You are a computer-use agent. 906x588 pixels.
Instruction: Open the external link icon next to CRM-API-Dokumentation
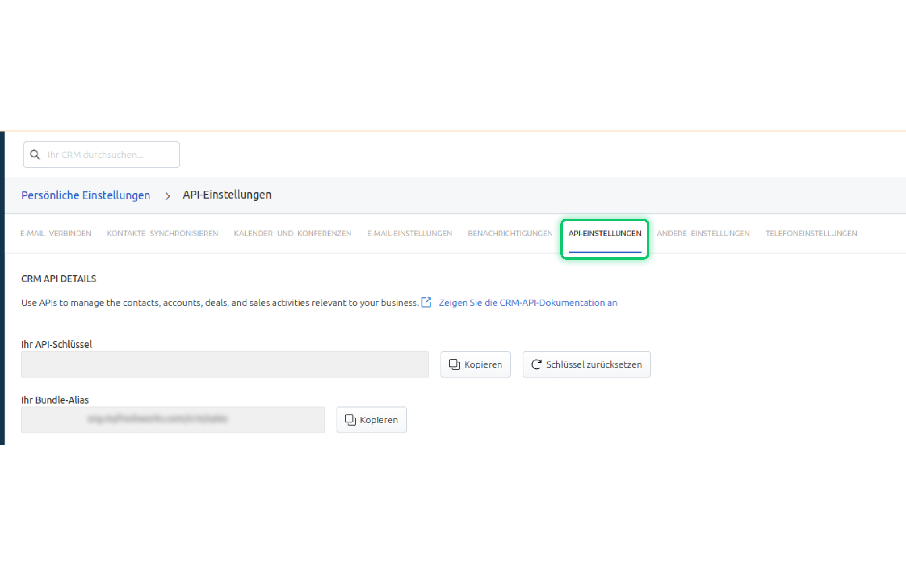426,302
